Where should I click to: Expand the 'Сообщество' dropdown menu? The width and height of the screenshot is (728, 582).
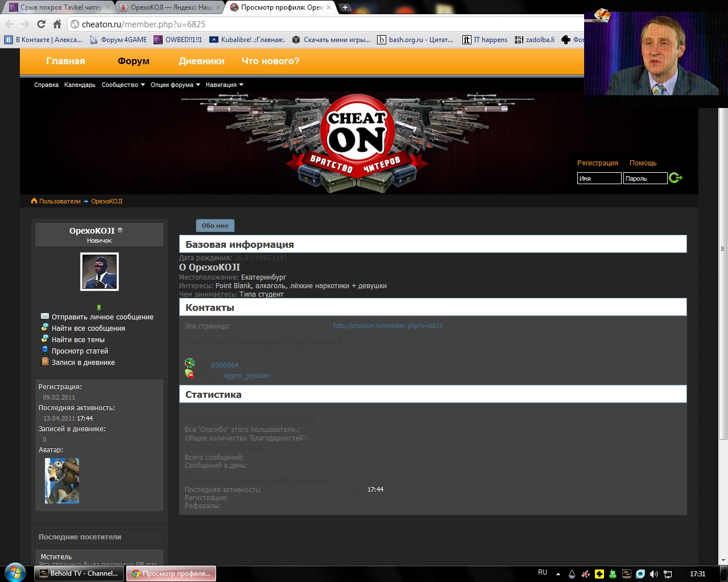[x=123, y=85]
